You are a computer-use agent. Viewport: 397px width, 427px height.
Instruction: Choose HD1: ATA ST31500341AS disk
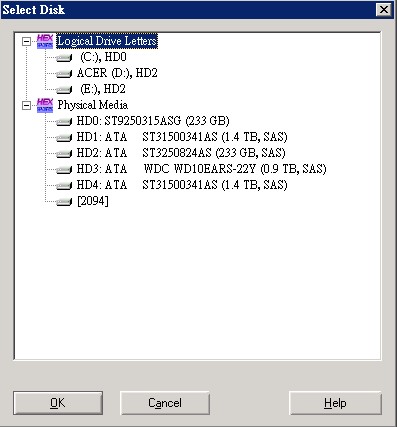pos(182,137)
